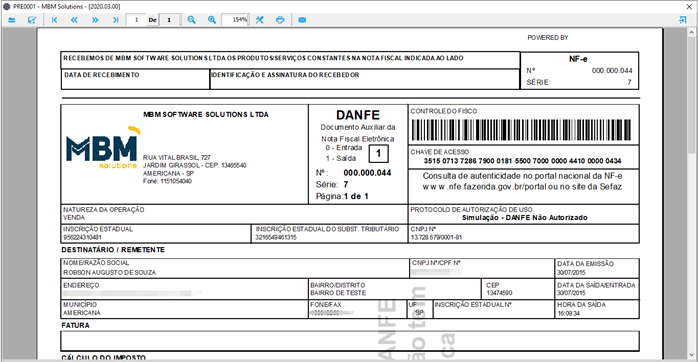Go to the first page

pos(54,20)
